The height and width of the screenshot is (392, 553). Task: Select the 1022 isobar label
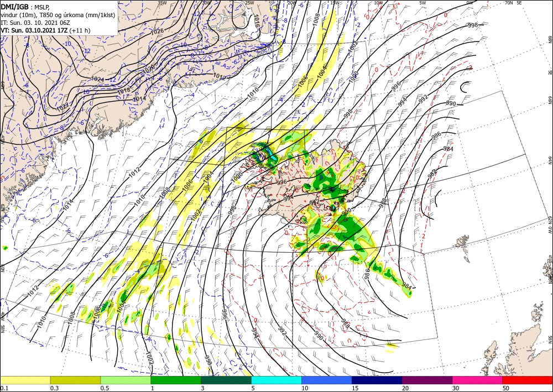click(62, 106)
